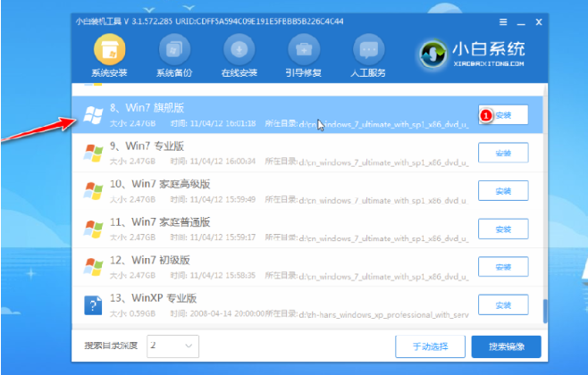Screen dimensions: 588x375
Task: Click the image list vertical scrollbar thumb
Action: click(x=545, y=311)
